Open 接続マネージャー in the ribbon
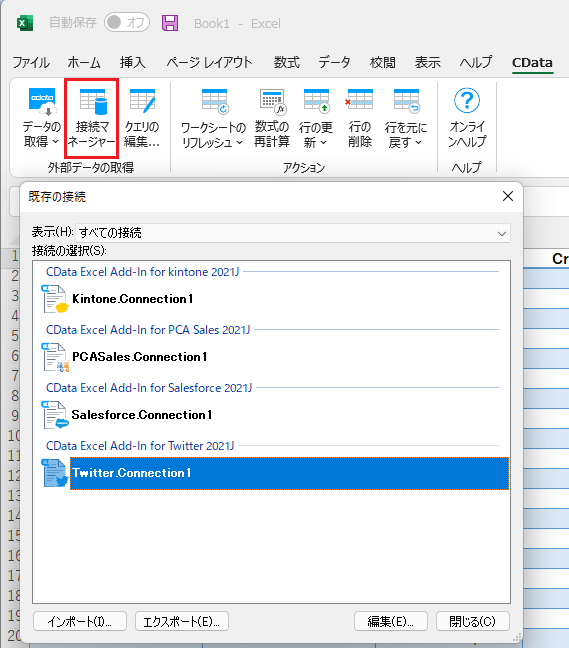Viewport: 569px width, 648px height. coord(91,118)
